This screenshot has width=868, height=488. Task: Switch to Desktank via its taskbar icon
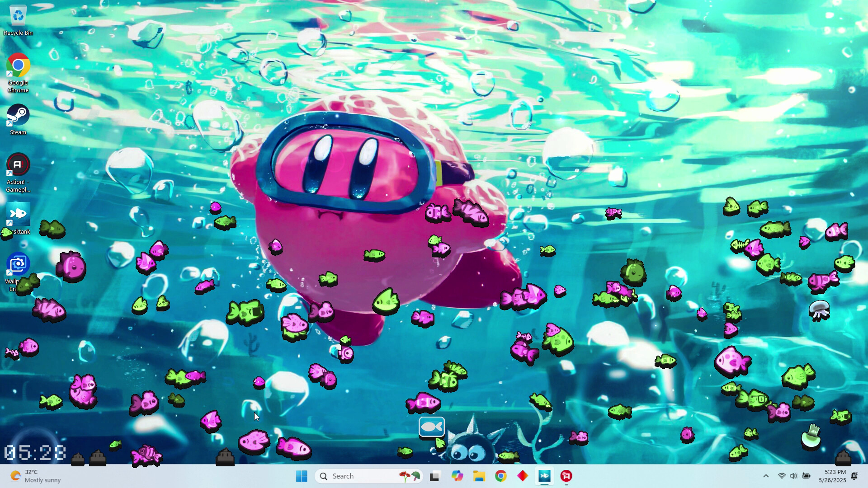tap(545, 476)
